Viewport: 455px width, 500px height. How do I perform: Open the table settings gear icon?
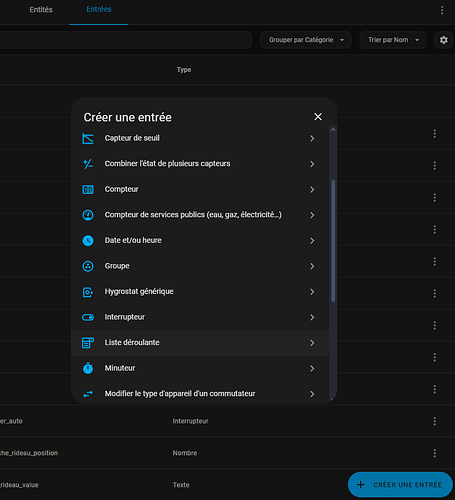tap(444, 40)
